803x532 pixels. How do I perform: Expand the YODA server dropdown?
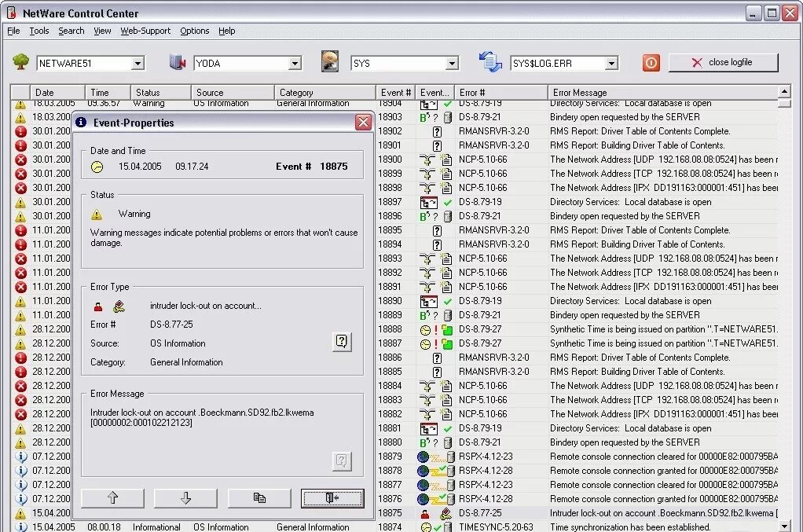tap(295, 63)
